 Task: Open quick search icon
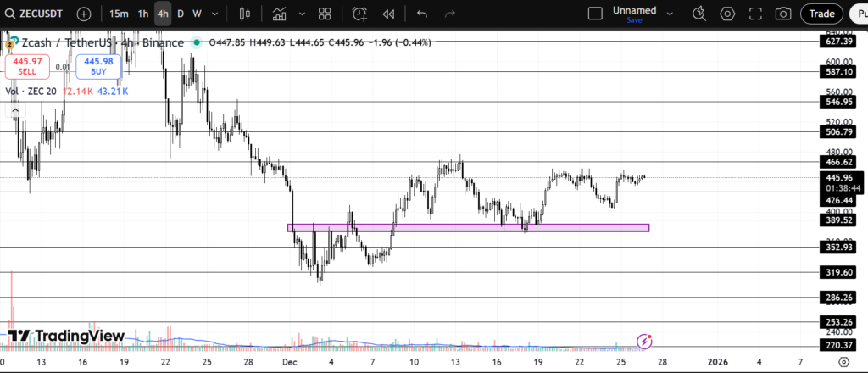(699, 14)
